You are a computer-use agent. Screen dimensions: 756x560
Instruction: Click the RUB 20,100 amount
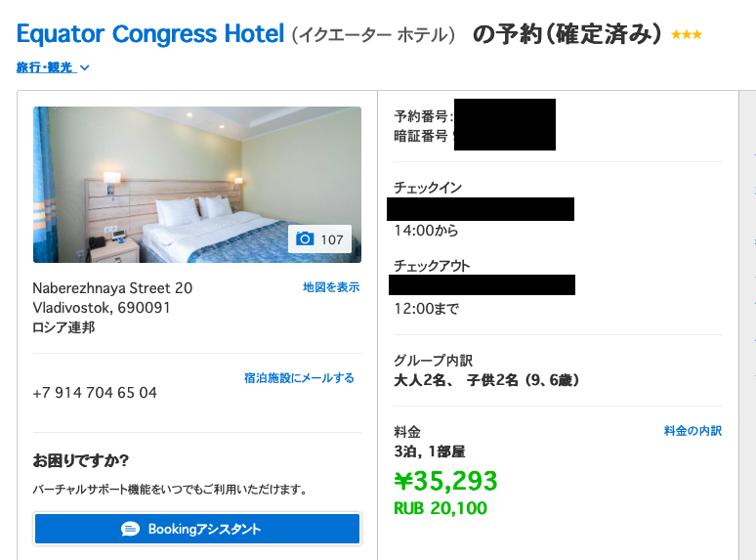(x=440, y=508)
